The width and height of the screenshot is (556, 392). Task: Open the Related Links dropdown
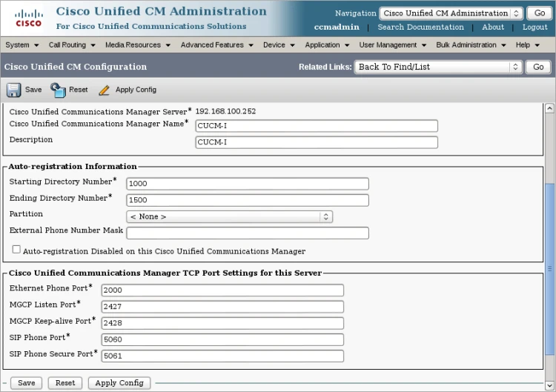438,67
